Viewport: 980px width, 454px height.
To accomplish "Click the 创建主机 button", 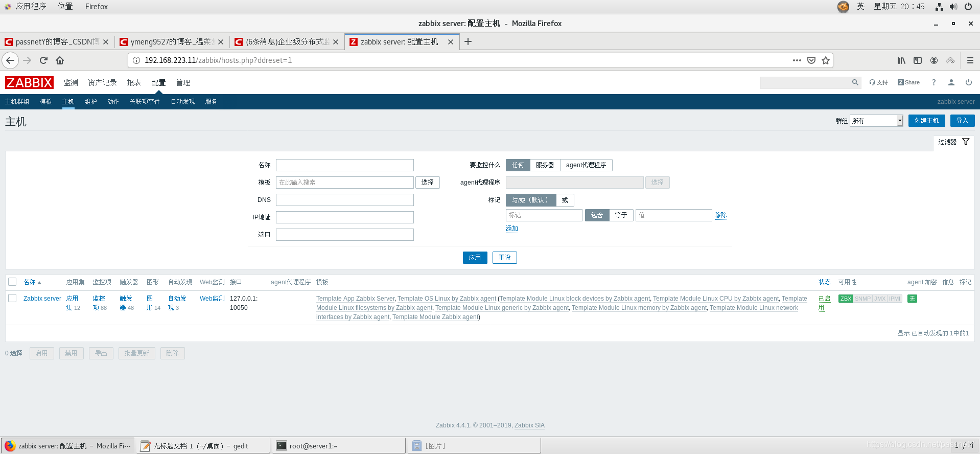I will [926, 121].
